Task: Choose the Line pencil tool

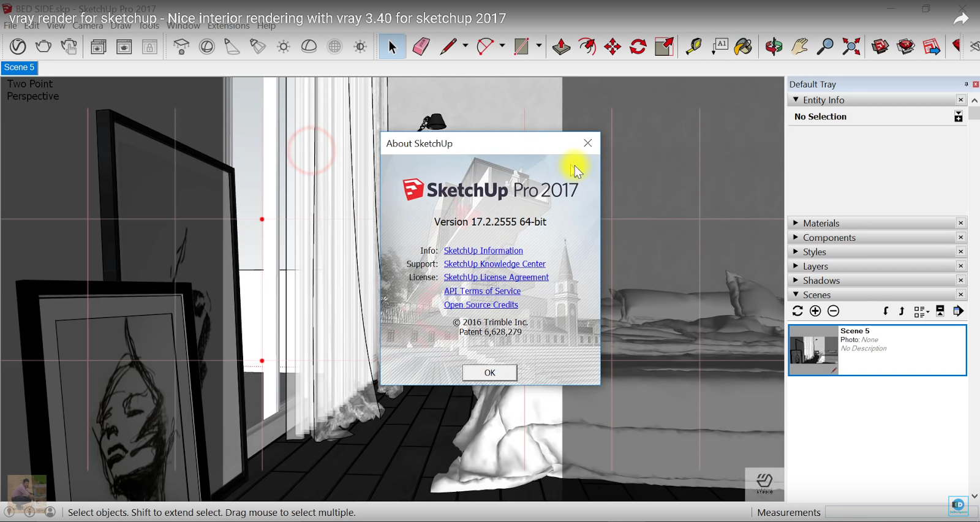Action: 448,47
